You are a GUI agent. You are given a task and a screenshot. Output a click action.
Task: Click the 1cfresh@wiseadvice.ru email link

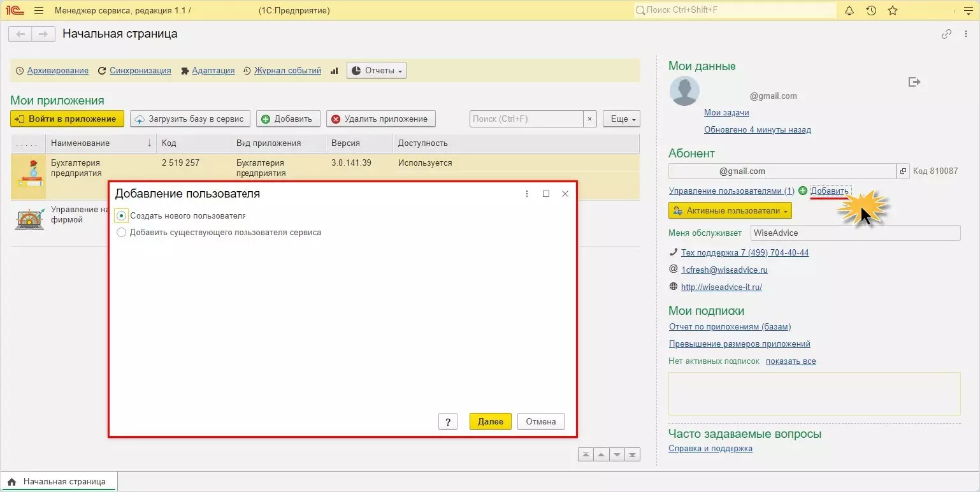pyautogui.click(x=724, y=270)
